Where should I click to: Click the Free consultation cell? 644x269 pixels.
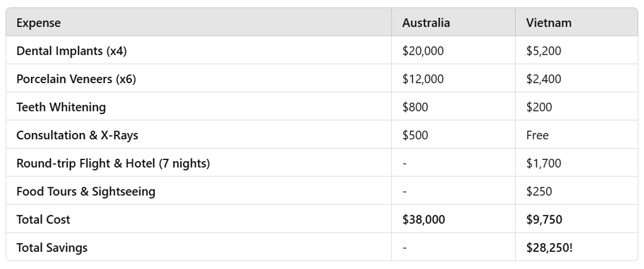537,135
